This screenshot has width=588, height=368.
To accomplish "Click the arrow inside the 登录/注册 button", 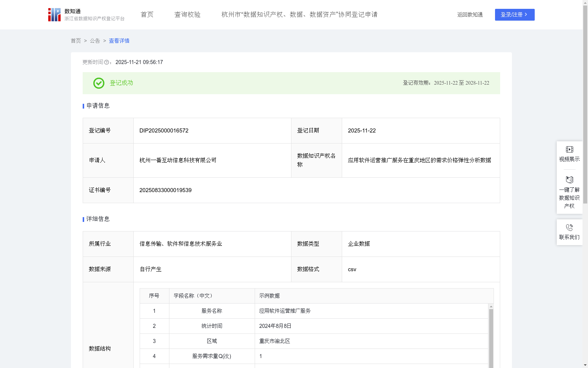I will 525,15.
